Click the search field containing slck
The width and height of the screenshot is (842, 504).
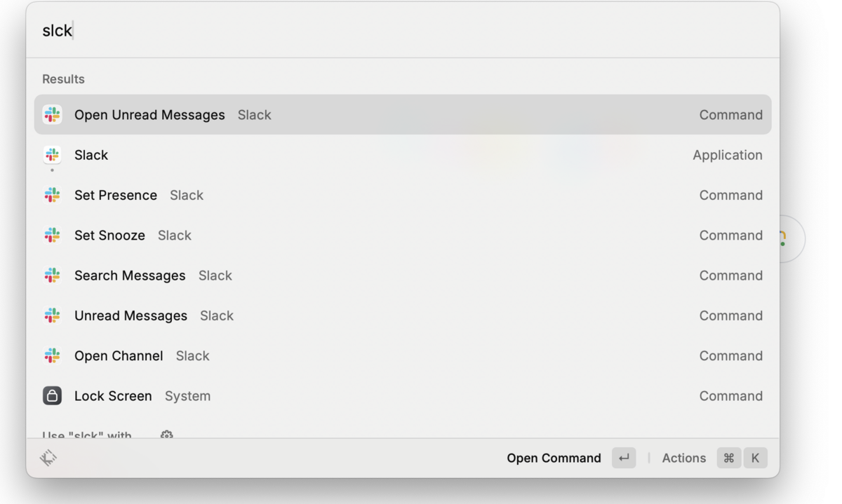click(x=403, y=31)
